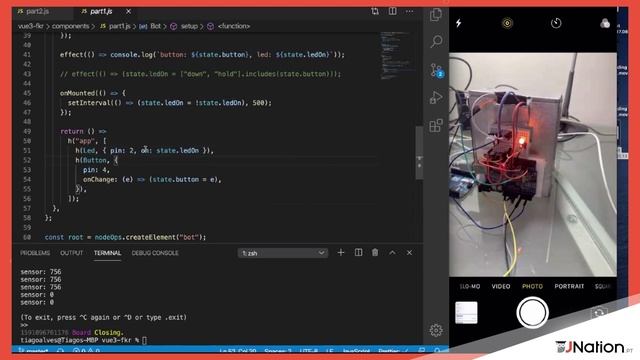Click the 'Spaces: 2' indentation status item
Viewport: 640px width, 360px height.
click(x=278, y=351)
